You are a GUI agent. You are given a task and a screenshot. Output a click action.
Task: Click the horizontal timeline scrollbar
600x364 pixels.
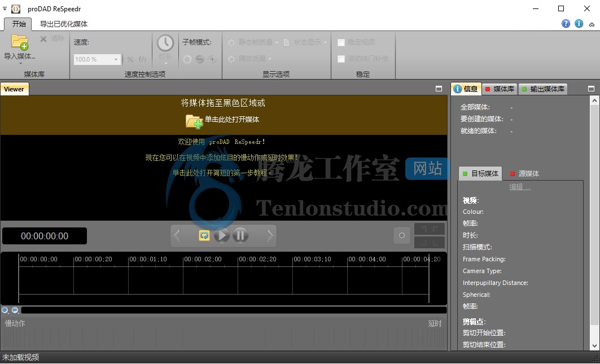tap(234, 310)
